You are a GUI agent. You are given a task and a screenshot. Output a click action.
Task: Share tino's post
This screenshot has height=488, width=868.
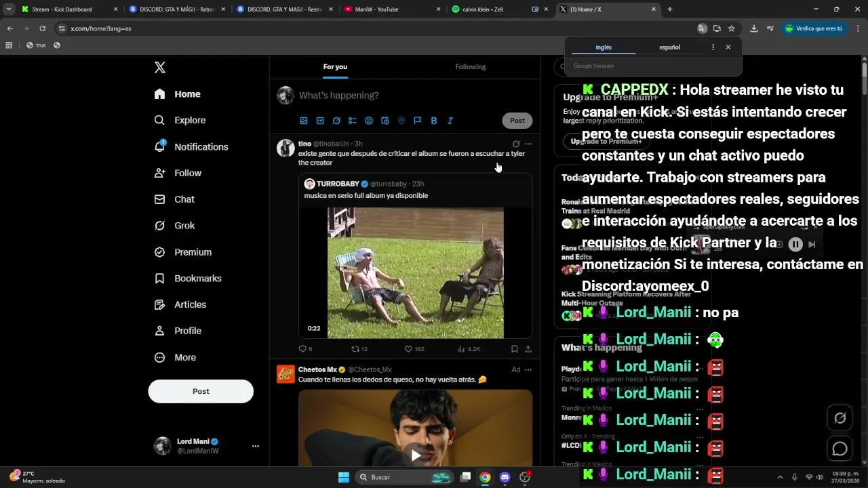(x=528, y=349)
